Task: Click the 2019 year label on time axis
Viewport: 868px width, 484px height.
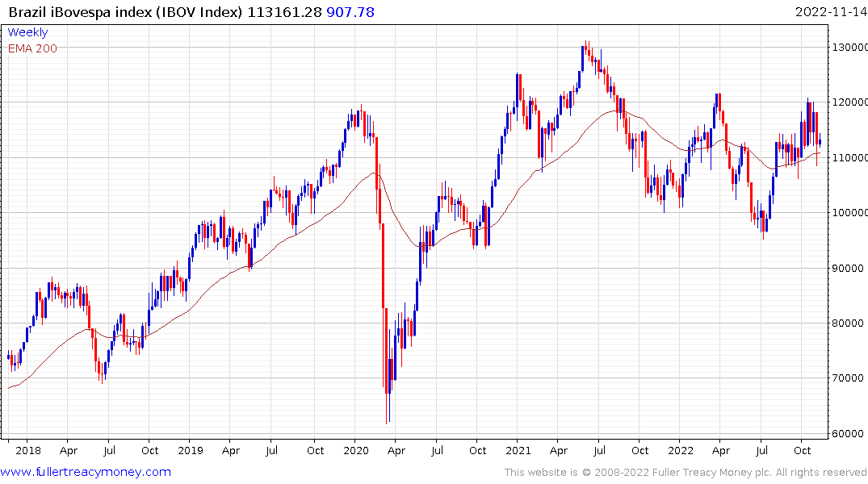Action: tap(191, 450)
